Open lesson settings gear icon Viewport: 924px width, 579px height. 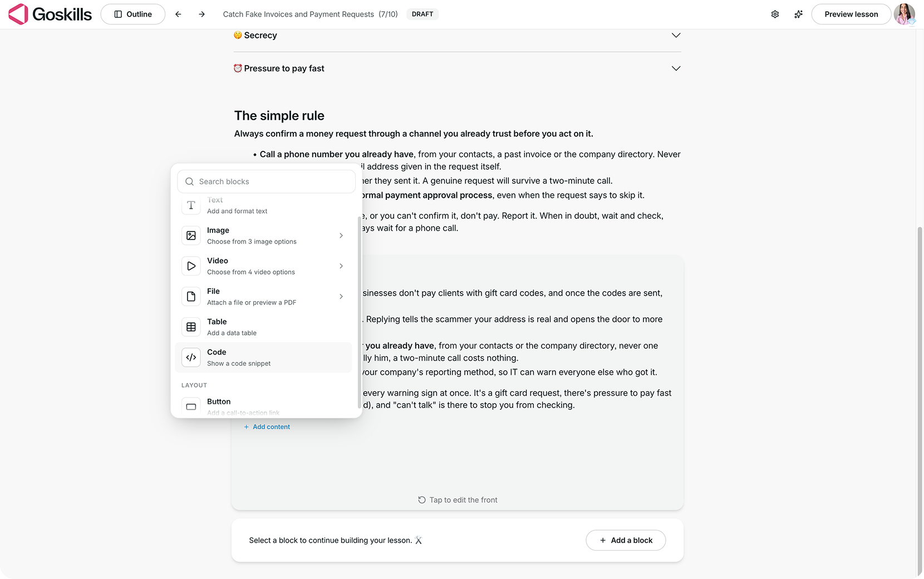coord(775,14)
